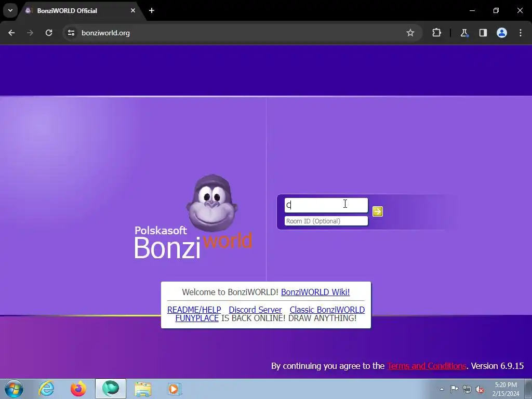Viewport: 532px width, 399px height.
Task: Focus the nickname input field
Action: (x=326, y=205)
